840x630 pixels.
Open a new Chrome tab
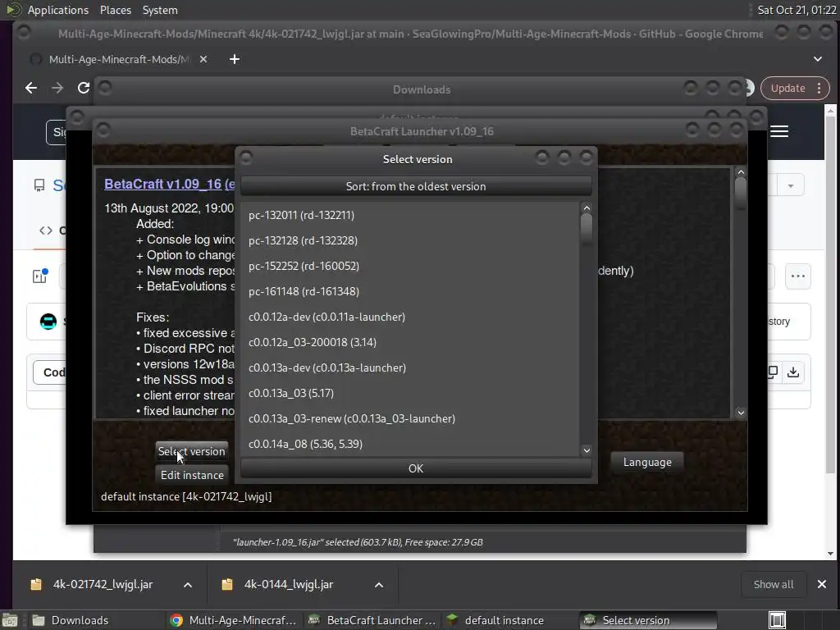click(x=235, y=59)
